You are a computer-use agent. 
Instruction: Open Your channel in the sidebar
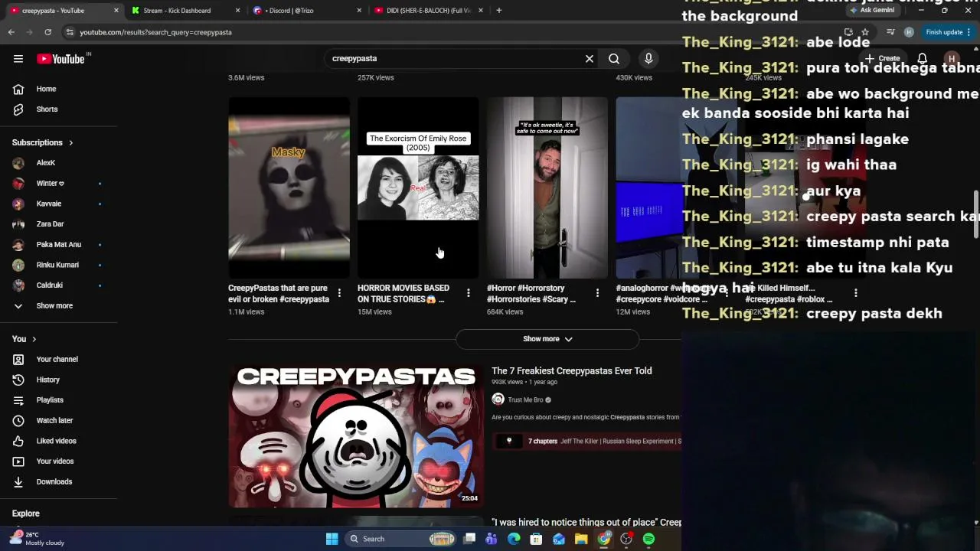tap(59, 360)
